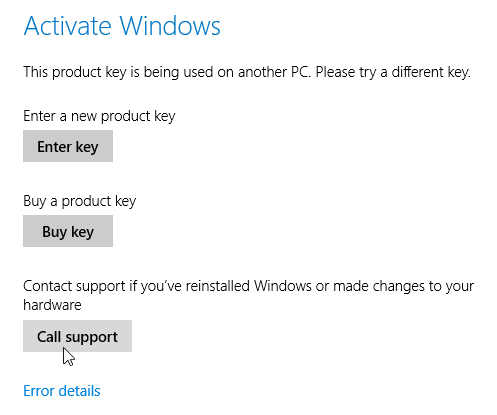This screenshot has height=415, width=497.
Task: Click the 'Buy a product key' label
Action: tap(79, 201)
